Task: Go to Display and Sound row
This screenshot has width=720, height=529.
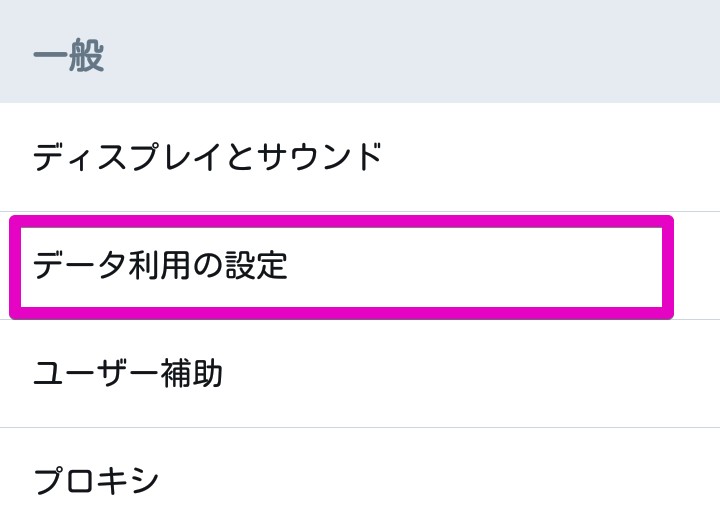Action: (x=360, y=157)
